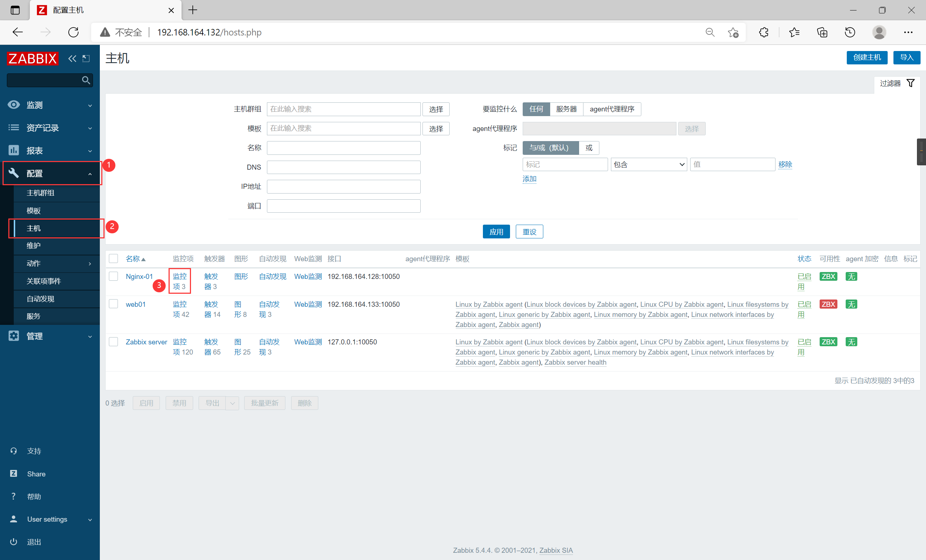The width and height of the screenshot is (926, 560).
Task: Open 主机群组 submenu item
Action: click(40, 193)
